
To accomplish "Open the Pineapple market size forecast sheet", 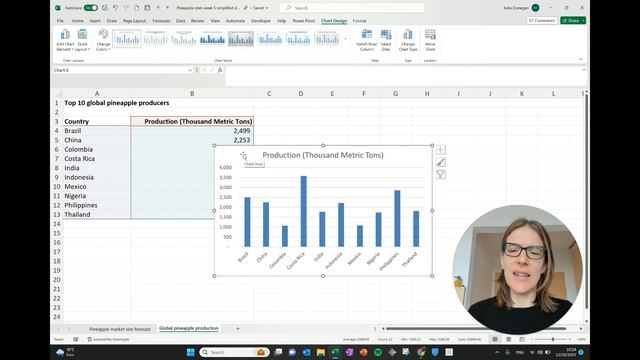I will click(120, 329).
